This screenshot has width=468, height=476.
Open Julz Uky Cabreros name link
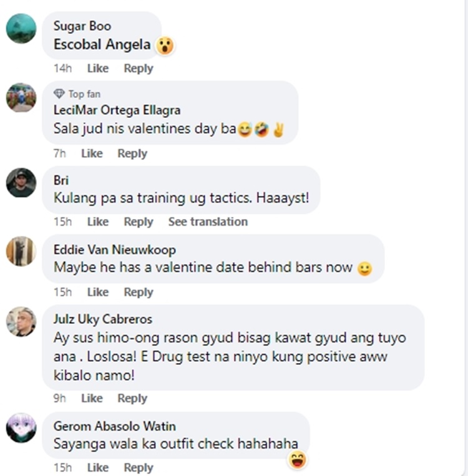103,319
